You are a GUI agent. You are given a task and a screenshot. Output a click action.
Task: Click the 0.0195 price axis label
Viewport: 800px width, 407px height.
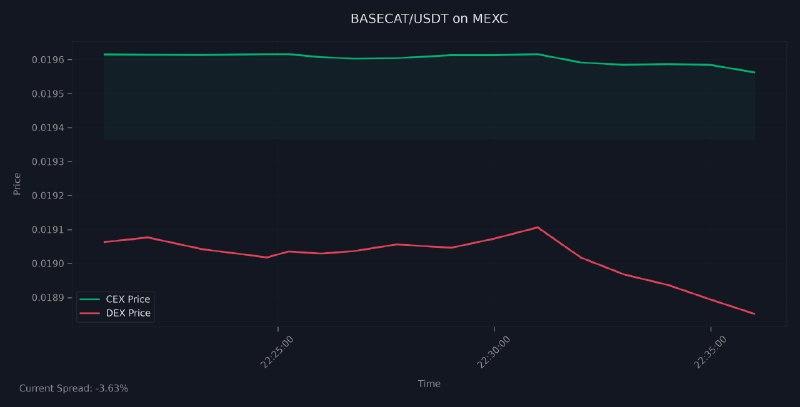[48, 94]
